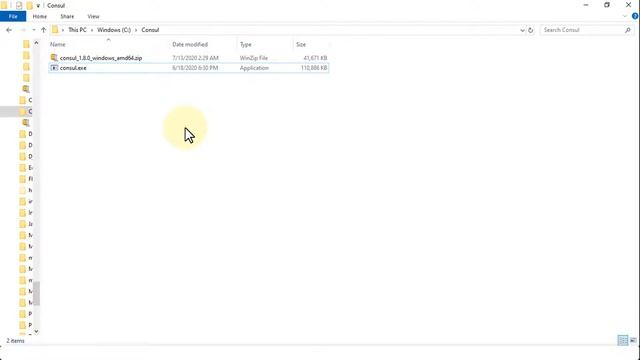Select the highlighted folder in the navigation pane
The height and width of the screenshot is (360, 640).
tap(16, 111)
